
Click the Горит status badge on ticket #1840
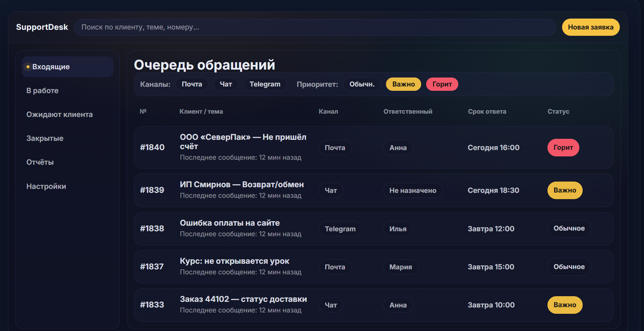[x=563, y=147]
